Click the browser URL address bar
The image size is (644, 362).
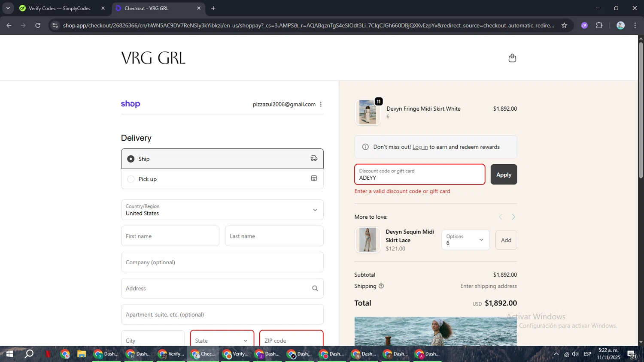coord(308,25)
